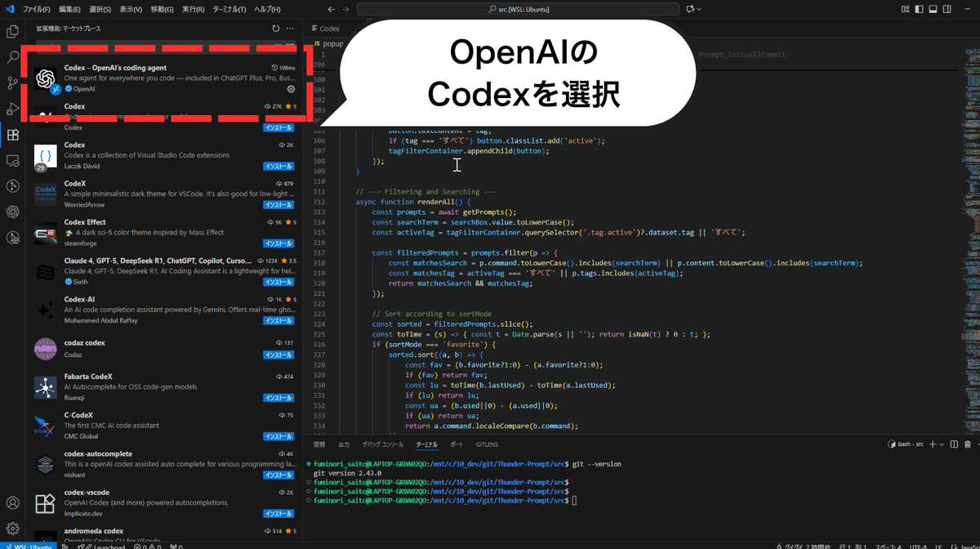
Task: Open the bash - src terminal selector
Action: (x=905, y=444)
